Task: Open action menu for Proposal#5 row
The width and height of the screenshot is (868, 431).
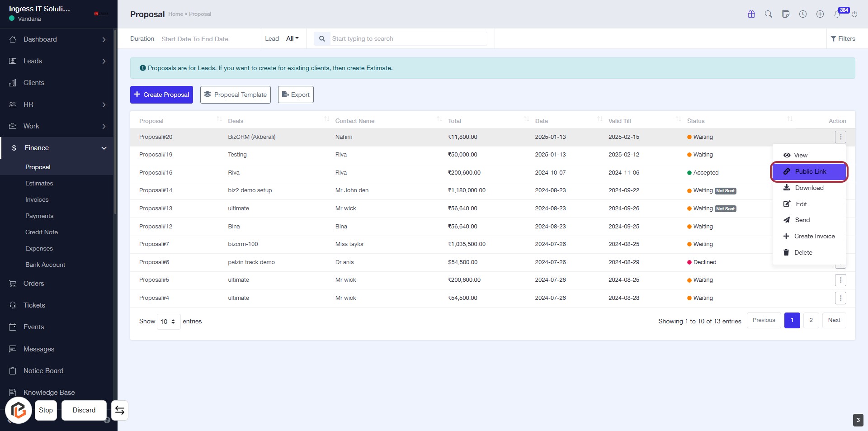Action: point(840,280)
